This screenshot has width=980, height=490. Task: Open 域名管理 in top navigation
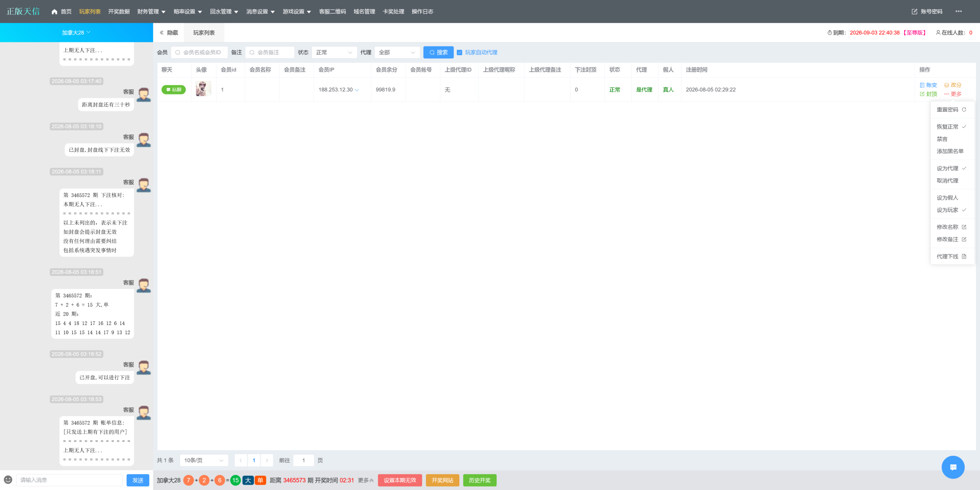tap(364, 11)
